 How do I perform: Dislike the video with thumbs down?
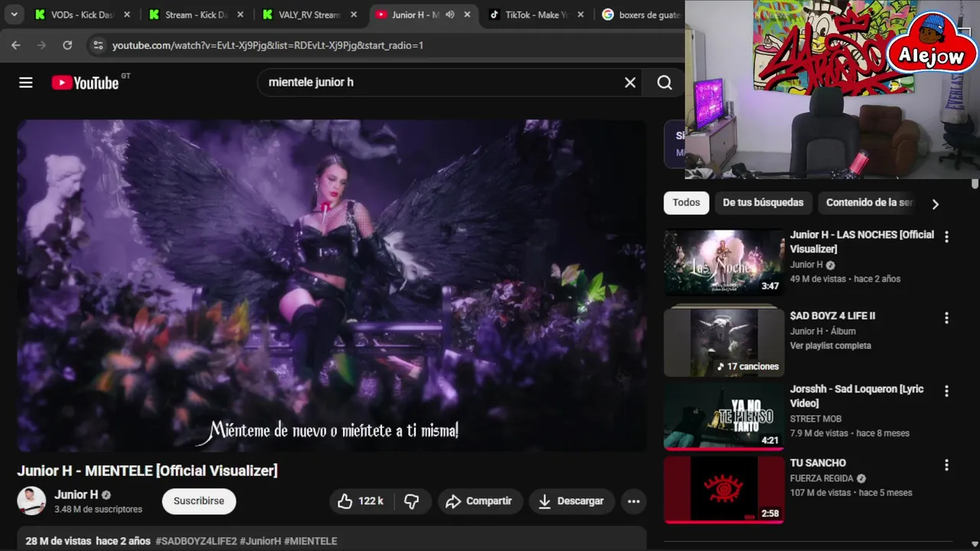412,501
